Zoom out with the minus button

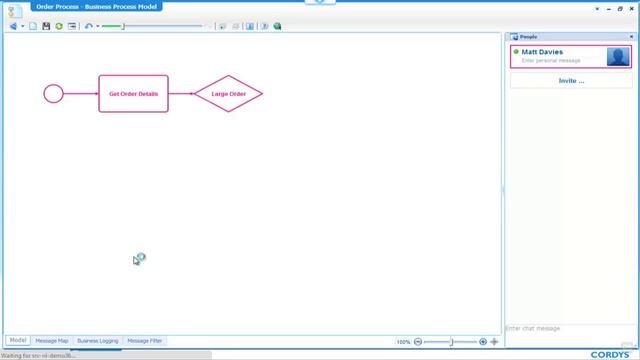click(x=418, y=342)
